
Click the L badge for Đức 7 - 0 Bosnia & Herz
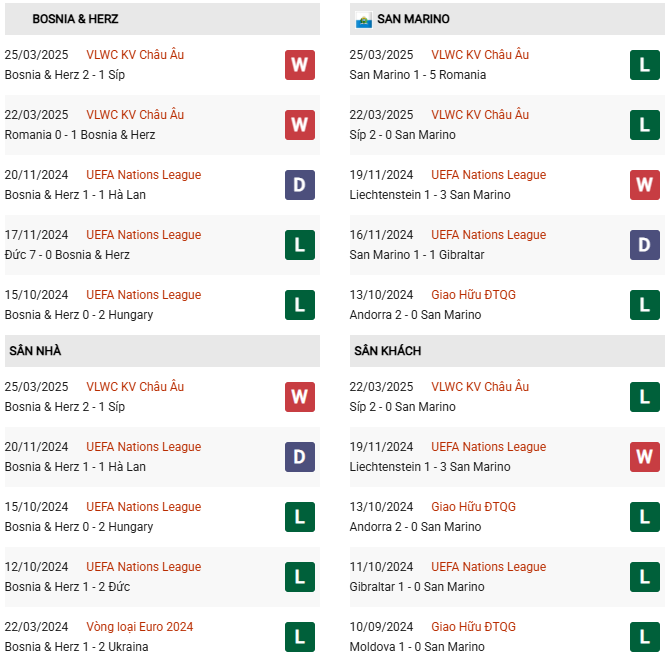pos(300,245)
